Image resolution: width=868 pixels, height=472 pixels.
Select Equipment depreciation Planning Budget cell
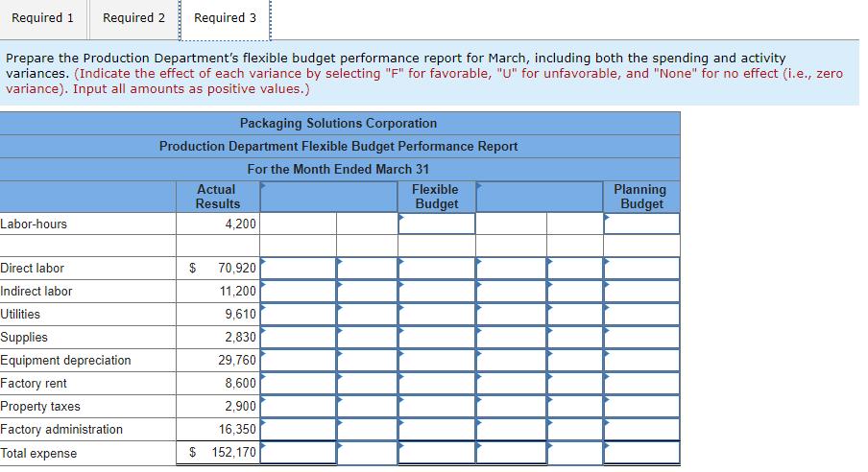(641, 360)
